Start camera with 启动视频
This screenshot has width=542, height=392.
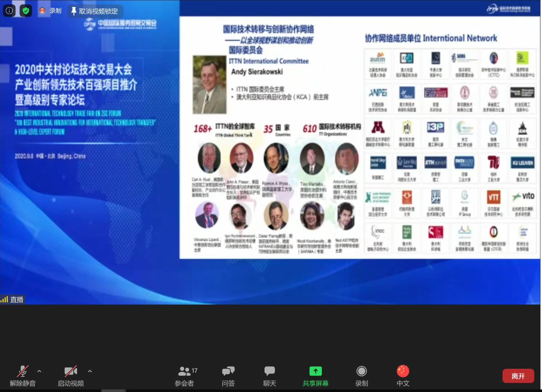click(71, 376)
